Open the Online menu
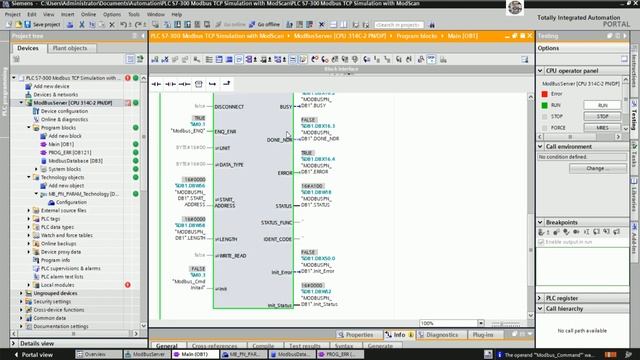The height and width of the screenshot is (360, 640). pos(88,14)
